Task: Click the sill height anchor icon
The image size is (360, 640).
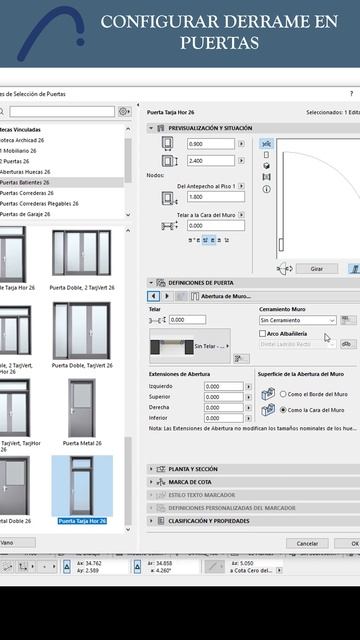Action: [169, 199]
